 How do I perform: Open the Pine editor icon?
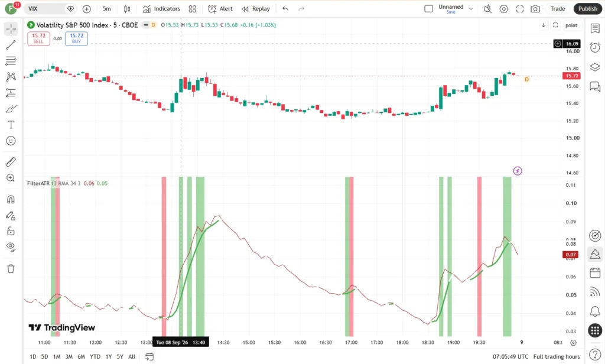click(595, 254)
